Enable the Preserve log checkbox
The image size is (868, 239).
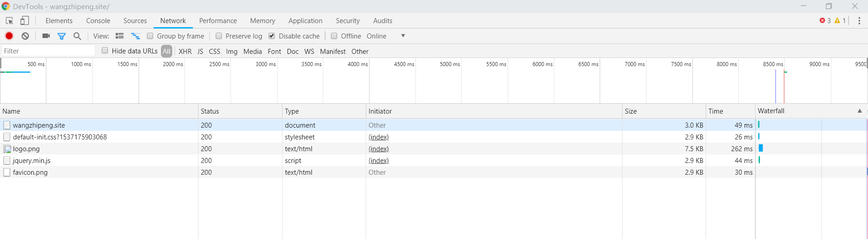click(219, 36)
